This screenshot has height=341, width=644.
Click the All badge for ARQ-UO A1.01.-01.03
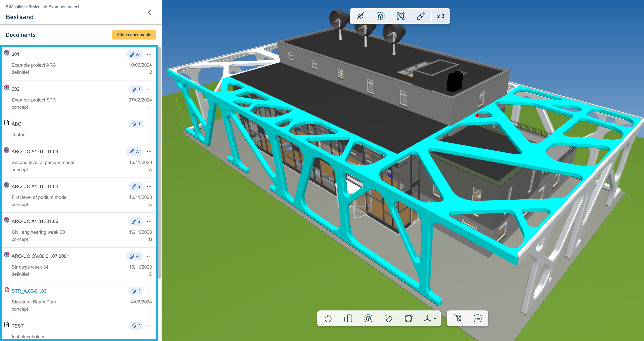[x=135, y=151]
